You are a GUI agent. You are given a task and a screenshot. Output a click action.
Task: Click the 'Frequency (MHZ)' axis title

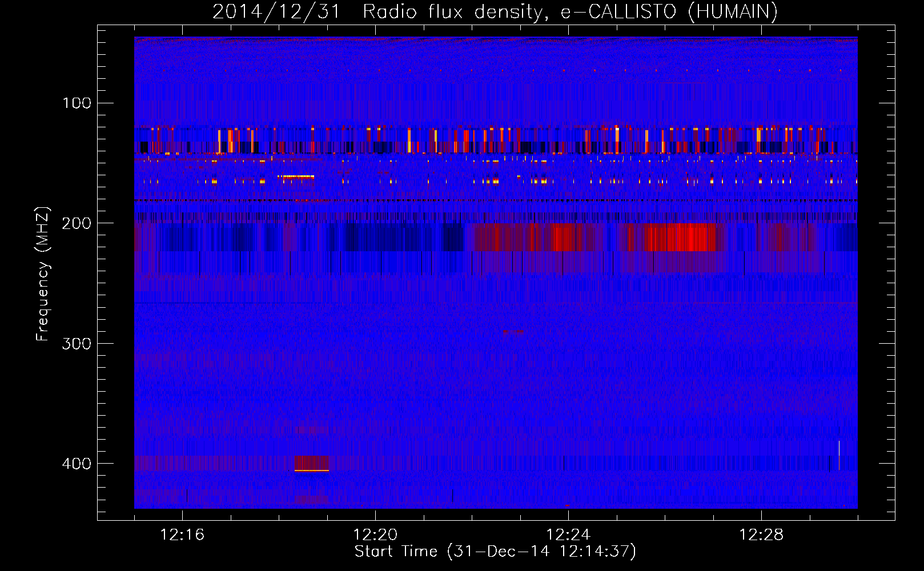tap(43, 274)
